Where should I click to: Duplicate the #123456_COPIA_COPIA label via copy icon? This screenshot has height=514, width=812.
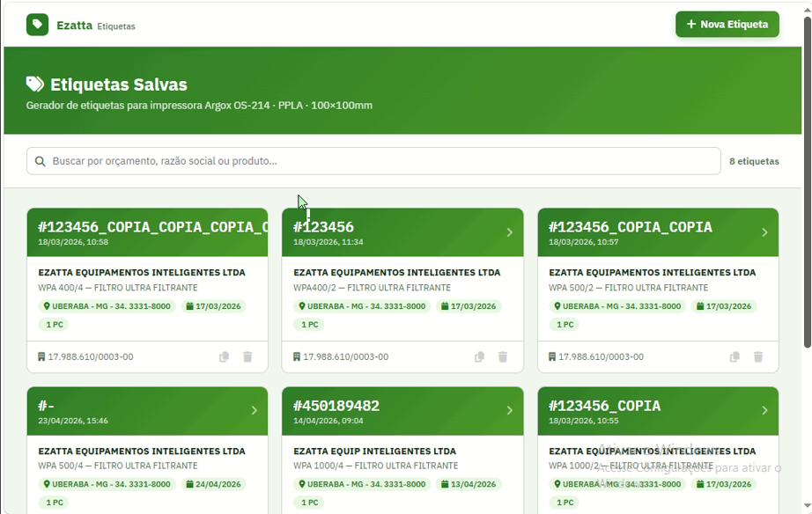[734, 356]
